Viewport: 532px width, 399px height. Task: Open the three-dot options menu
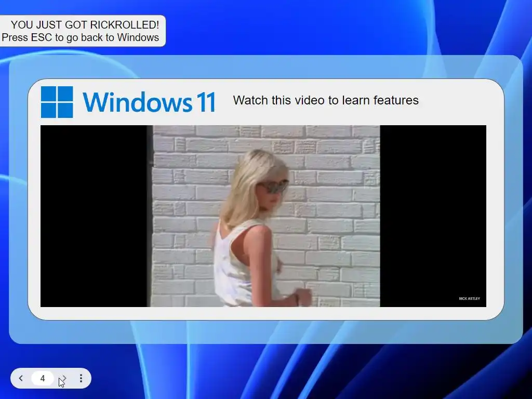[x=81, y=378]
